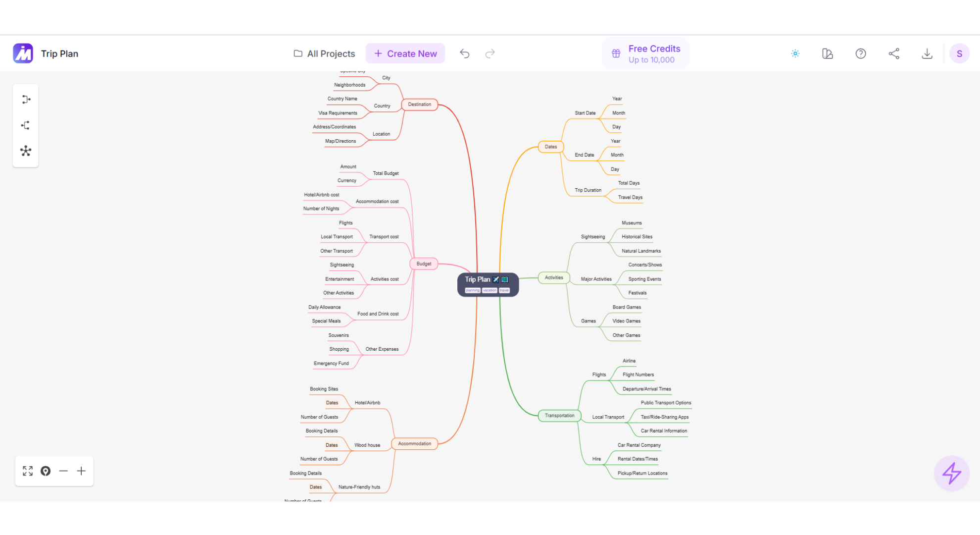Click the Food and Drink cost node
Screen dimensions: 980x535
coord(378,314)
